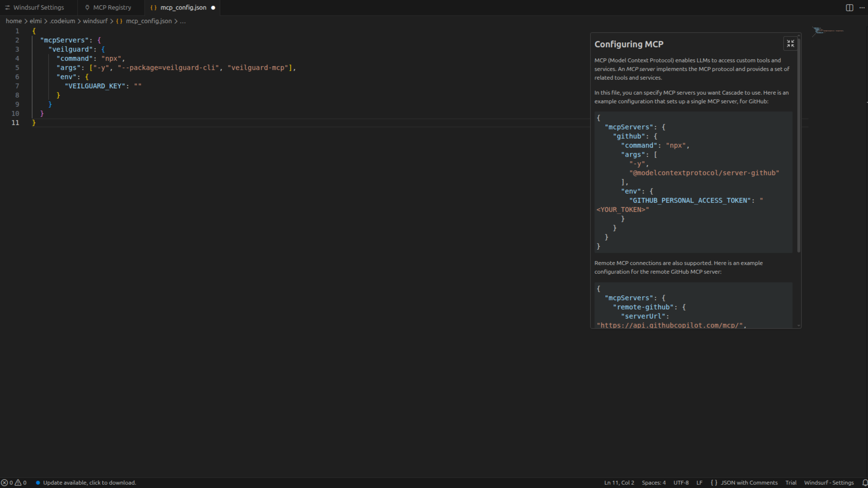The width and height of the screenshot is (868, 488).
Task: Open Ln 11, Col 2 go-to-line
Action: pos(619,483)
